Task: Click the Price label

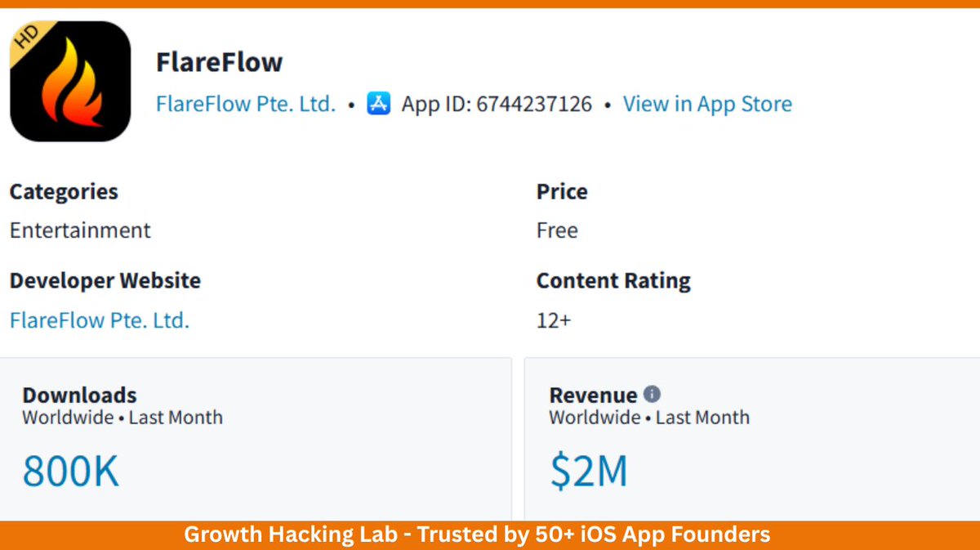Action: (562, 192)
